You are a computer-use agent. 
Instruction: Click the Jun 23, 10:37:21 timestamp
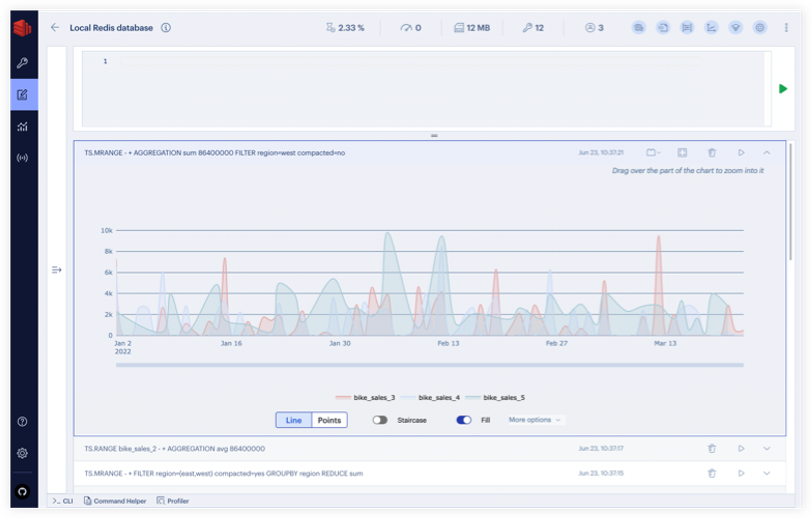point(601,153)
